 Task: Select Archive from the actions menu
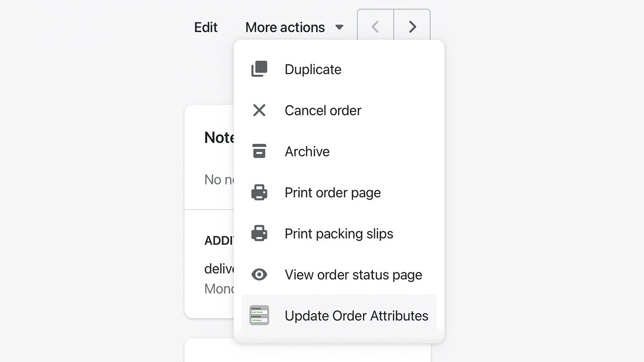click(307, 151)
